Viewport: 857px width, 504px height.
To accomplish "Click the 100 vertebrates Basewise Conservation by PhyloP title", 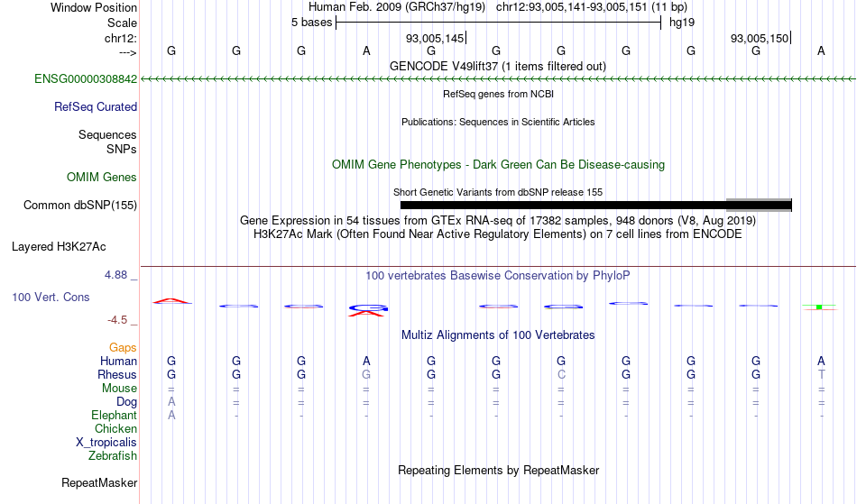I will (x=498, y=276).
